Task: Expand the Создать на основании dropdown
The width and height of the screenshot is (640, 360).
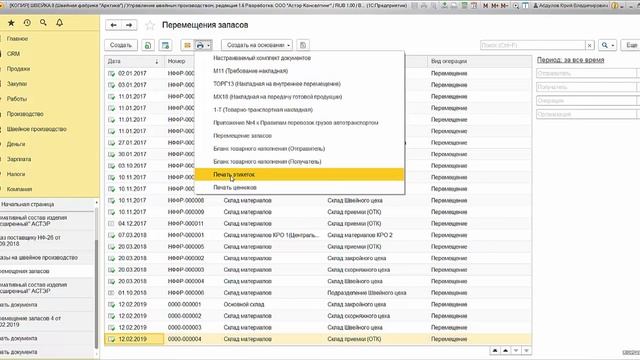Action: (x=289, y=45)
